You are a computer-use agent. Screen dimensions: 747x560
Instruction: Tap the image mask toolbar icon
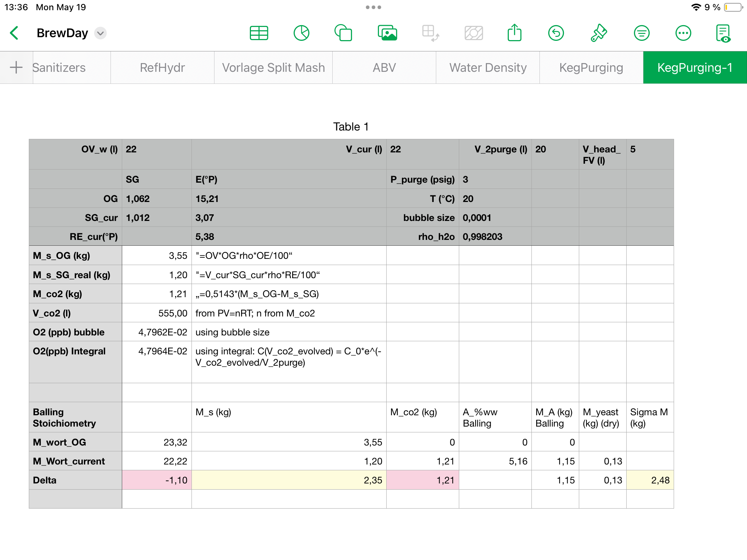(x=473, y=33)
